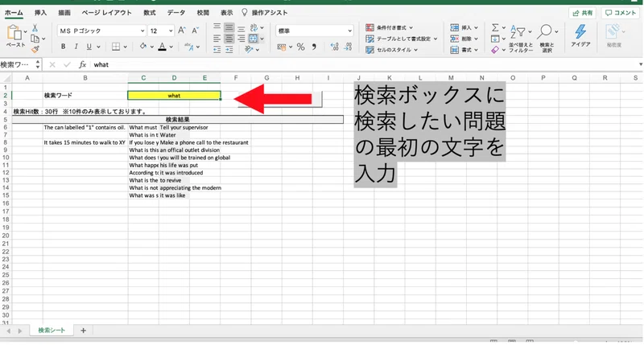
Task: Click the Paste (ペースト) clipboard icon
Action: [x=14, y=33]
